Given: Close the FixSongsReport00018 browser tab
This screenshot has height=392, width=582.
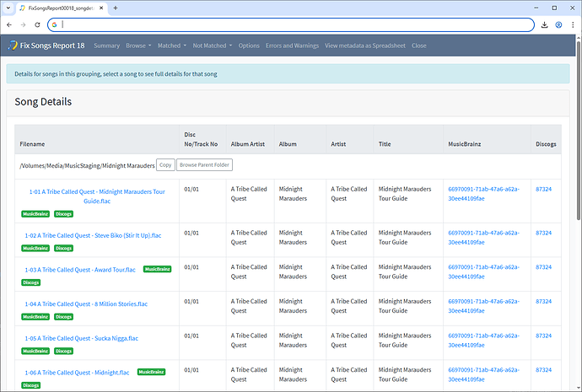Looking at the screenshot, I should pos(101,8).
